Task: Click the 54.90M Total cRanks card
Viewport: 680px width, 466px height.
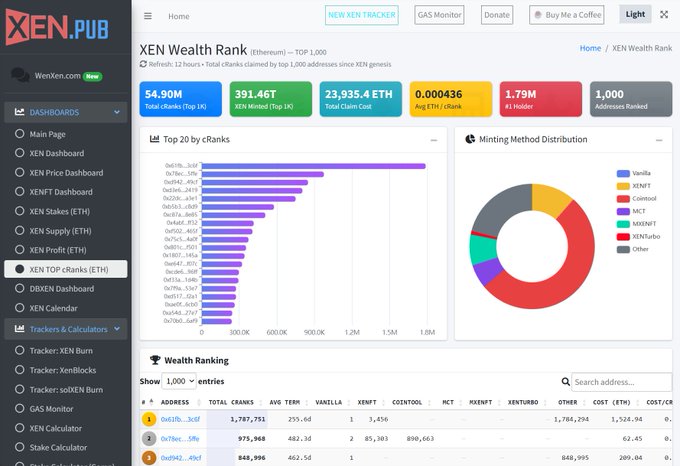Action: 180,99
